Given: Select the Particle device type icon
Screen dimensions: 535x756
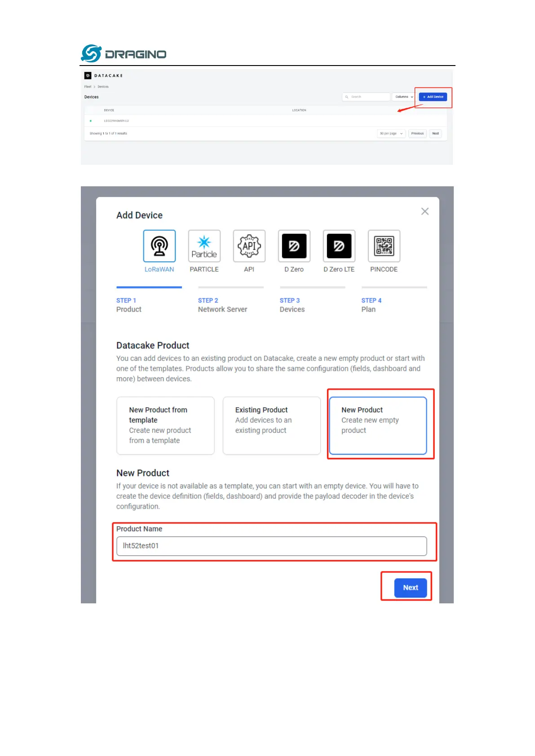Looking at the screenshot, I should pyautogui.click(x=204, y=246).
